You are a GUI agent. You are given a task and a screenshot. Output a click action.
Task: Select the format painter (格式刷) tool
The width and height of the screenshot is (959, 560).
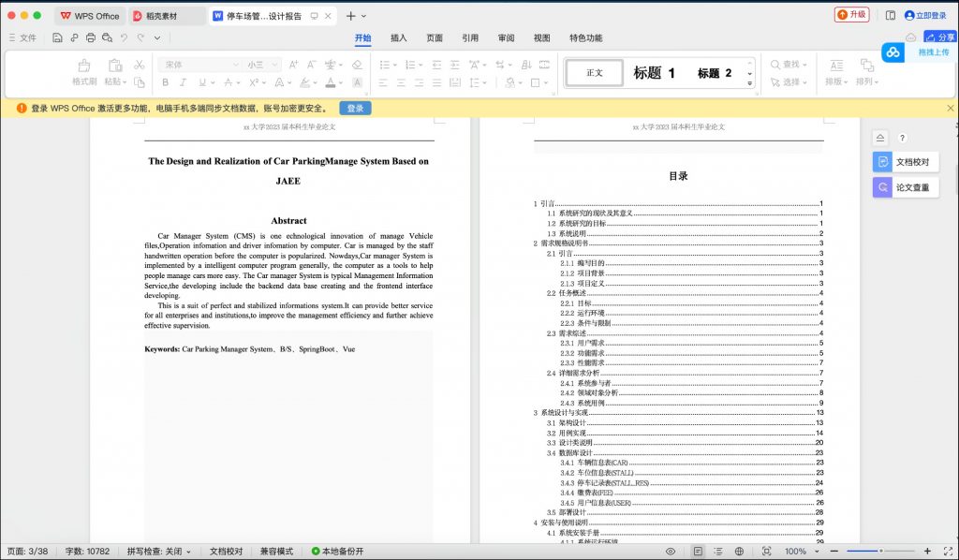pos(82,73)
